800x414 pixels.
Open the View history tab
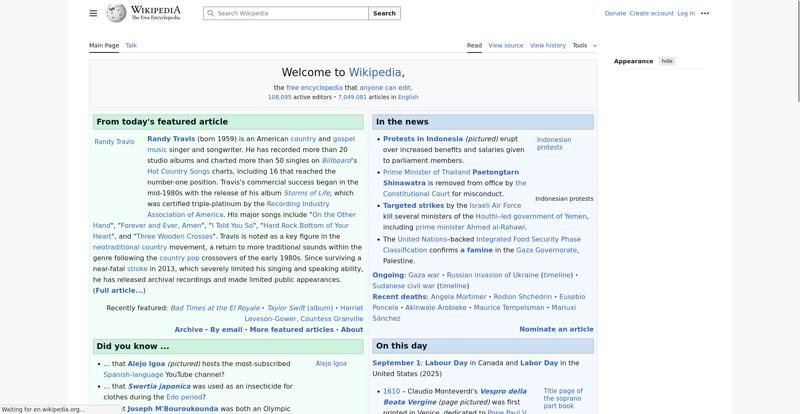548,45
